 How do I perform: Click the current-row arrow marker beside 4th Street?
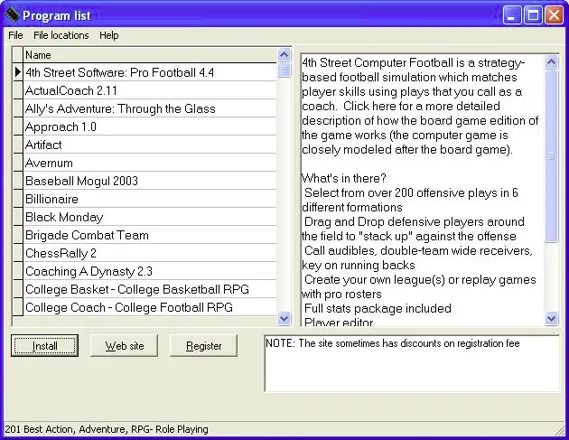tap(18, 72)
